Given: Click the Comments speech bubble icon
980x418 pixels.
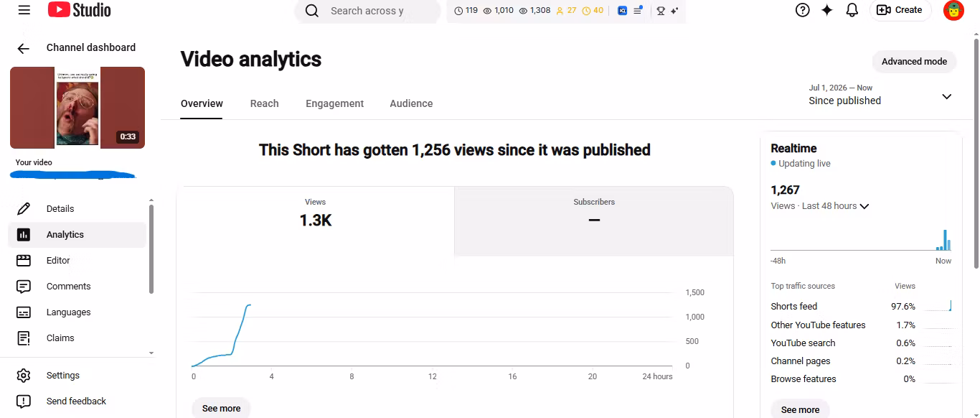Looking at the screenshot, I should pos(24,287).
